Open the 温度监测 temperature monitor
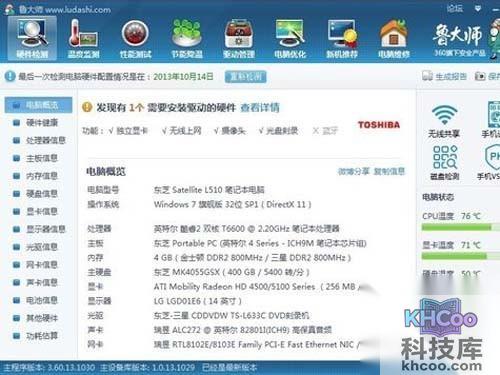Viewport: 500px width, 375px height. (x=83, y=38)
